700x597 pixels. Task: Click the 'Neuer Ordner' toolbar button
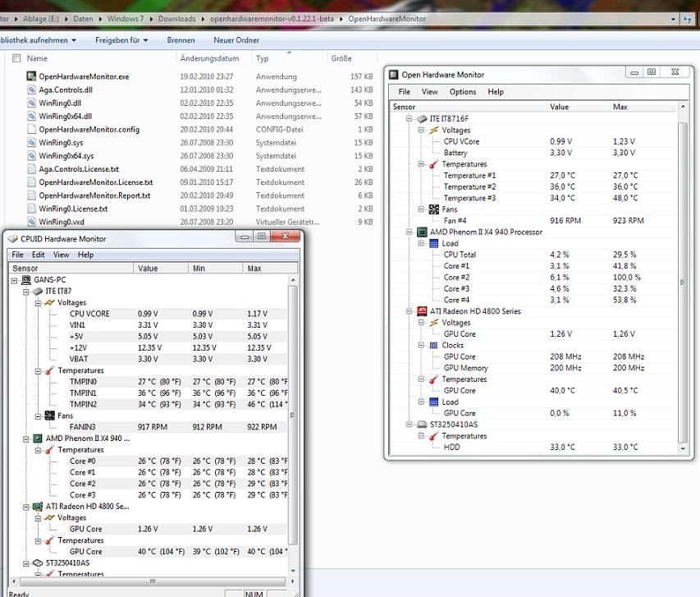pyautogui.click(x=236, y=40)
